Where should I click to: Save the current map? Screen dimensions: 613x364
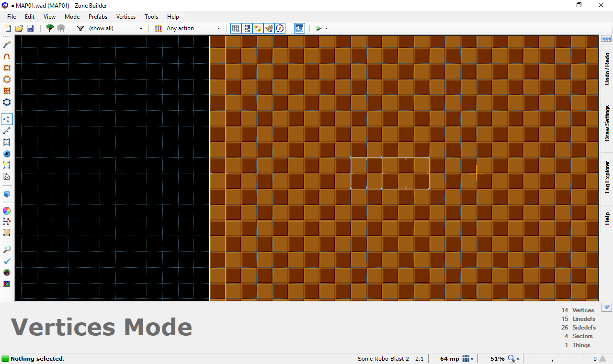click(x=30, y=28)
